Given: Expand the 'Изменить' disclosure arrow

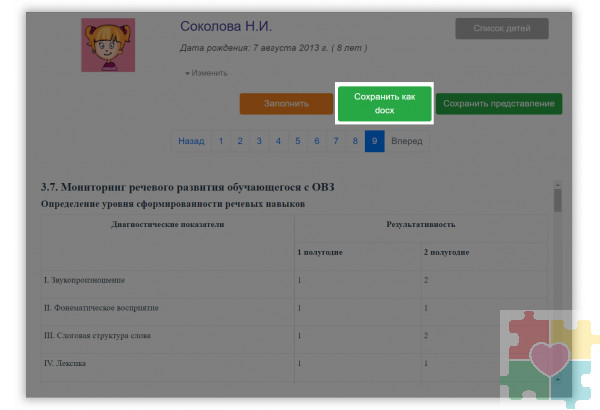Looking at the screenshot, I should (x=187, y=73).
